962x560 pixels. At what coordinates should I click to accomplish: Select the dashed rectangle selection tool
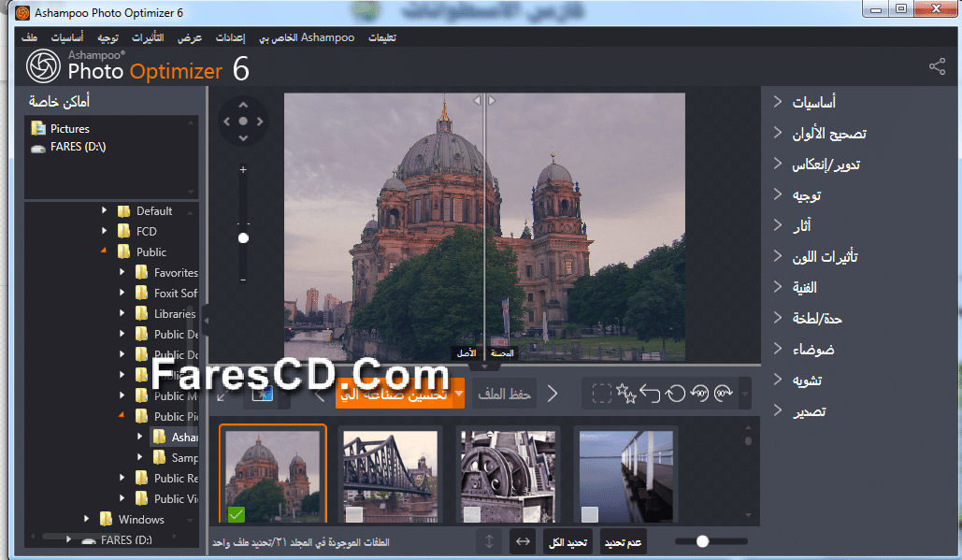click(x=602, y=394)
